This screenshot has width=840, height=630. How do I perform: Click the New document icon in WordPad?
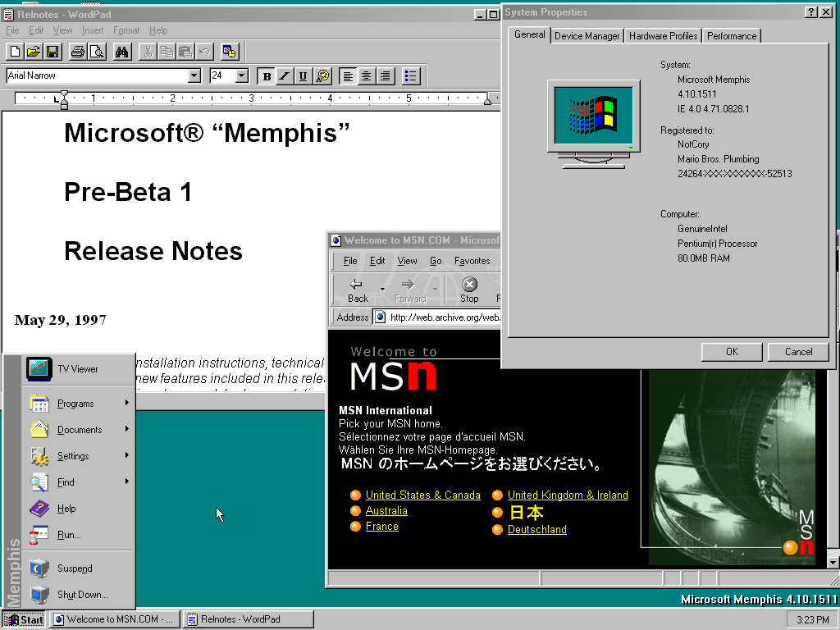pyautogui.click(x=15, y=52)
